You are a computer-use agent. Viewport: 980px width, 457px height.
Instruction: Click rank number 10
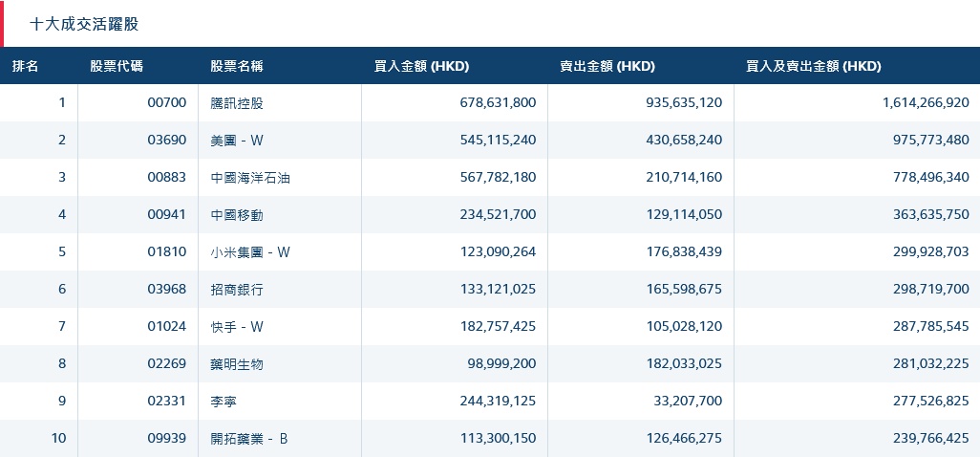(x=58, y=439)
